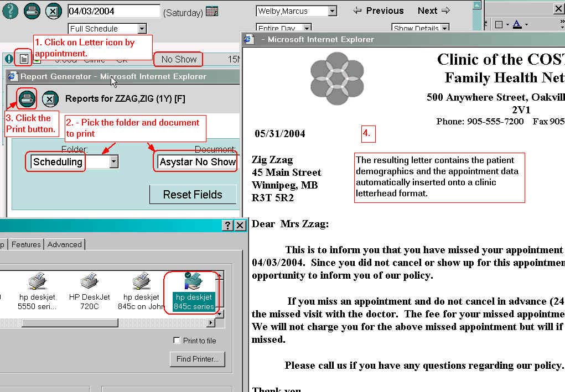Image resolution: width=565 pixels, height=392 pixels.
Task: Click the exclamation alert icon on the appointment row
Action: 9,59
